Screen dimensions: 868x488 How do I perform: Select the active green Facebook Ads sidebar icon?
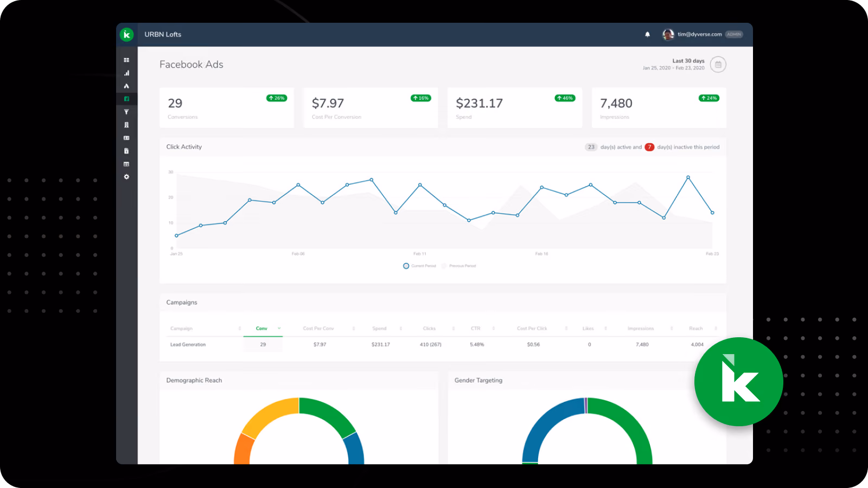pyautogui.click(x=126, y=99)
